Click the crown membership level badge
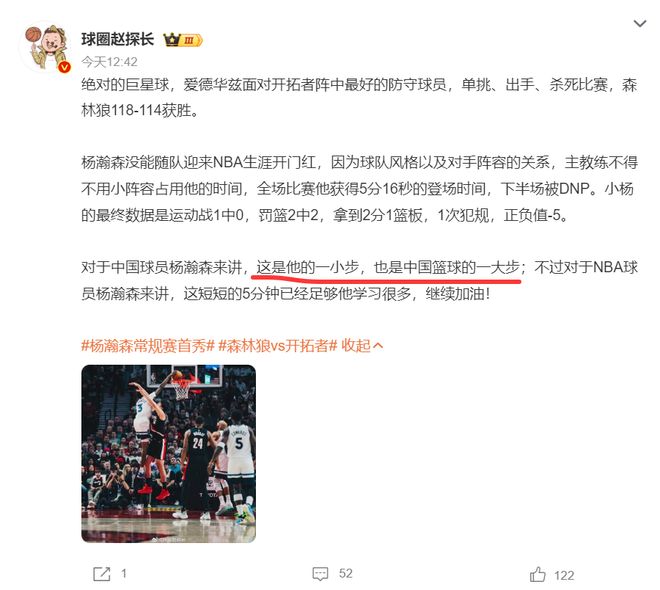Viewport: 660px width, 590px height. pos(183,40)
